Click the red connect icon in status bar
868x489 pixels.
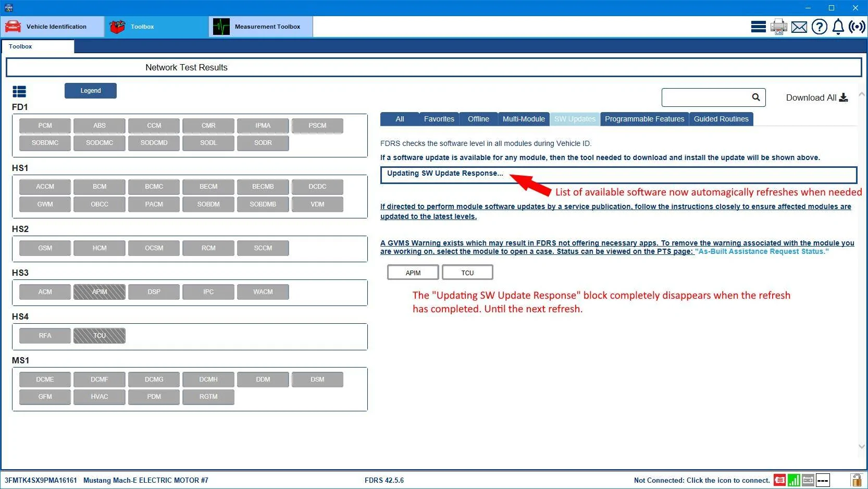pyautogui.click(x=779, y=480)
